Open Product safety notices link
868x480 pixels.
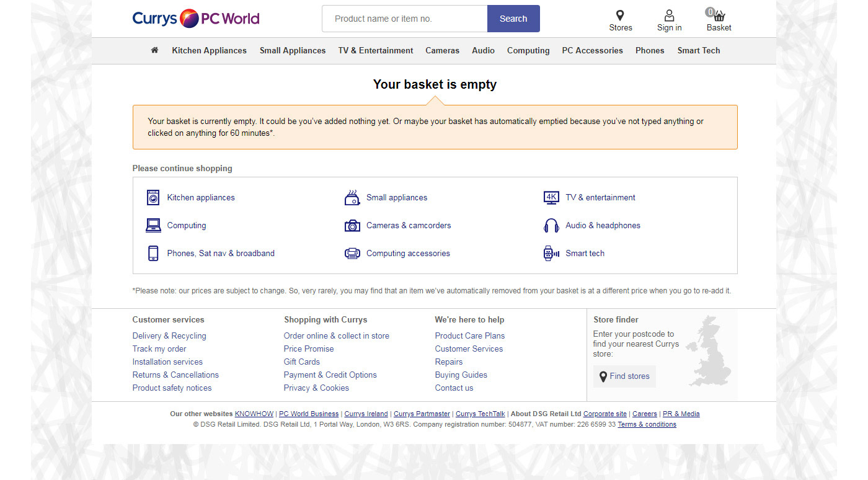coord(172,388)
